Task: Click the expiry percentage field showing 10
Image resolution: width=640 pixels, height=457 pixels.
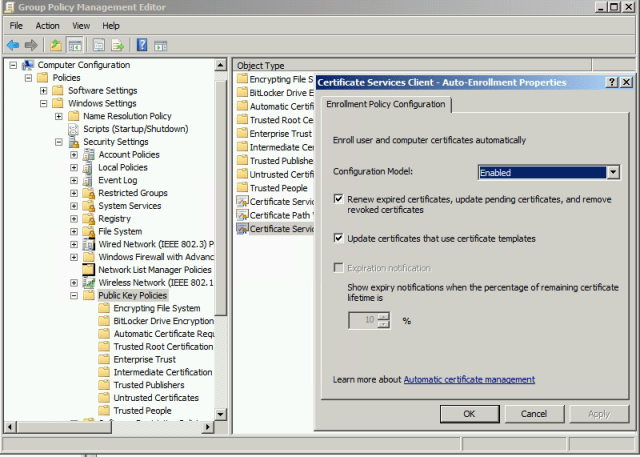Action: click(363, 320)
